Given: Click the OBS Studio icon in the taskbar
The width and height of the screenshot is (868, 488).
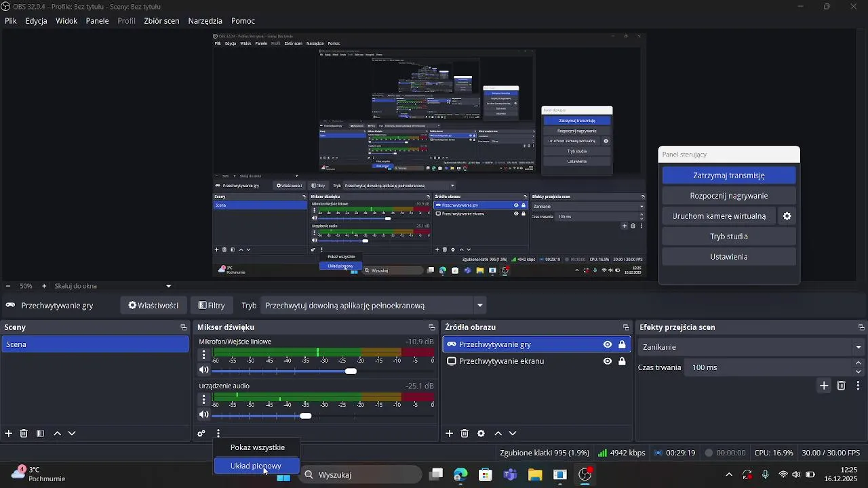Looking at the screenshot, I should click(585, 475).
